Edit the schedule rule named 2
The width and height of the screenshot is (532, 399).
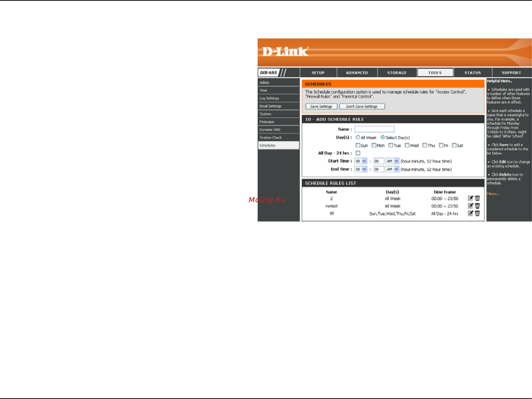(471, 198)
